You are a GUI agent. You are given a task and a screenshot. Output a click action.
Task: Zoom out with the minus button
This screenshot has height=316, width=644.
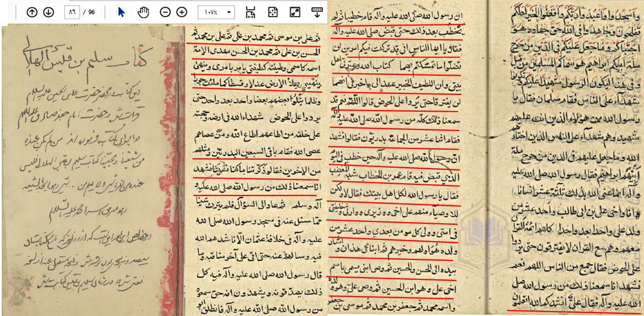point(165,12)
